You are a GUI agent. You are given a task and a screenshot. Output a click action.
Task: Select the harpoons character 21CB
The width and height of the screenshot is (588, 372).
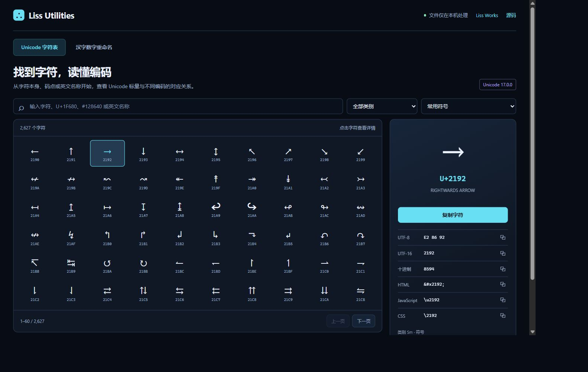(361, 293)
